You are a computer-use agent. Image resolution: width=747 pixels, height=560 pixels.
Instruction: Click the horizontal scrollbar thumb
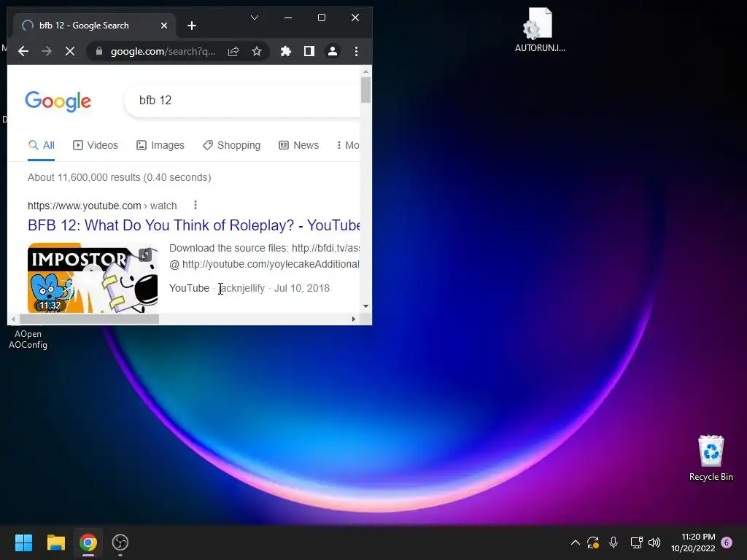point(89,319)
